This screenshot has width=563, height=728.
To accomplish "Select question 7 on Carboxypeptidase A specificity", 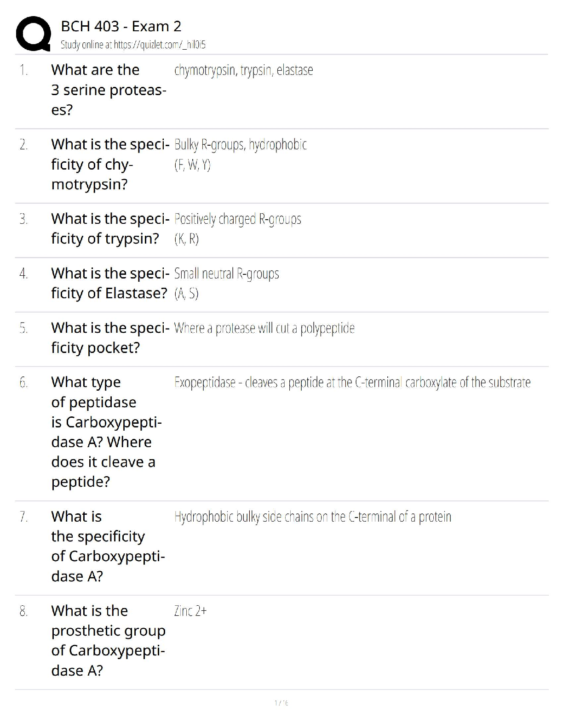I will click(108, 546).
